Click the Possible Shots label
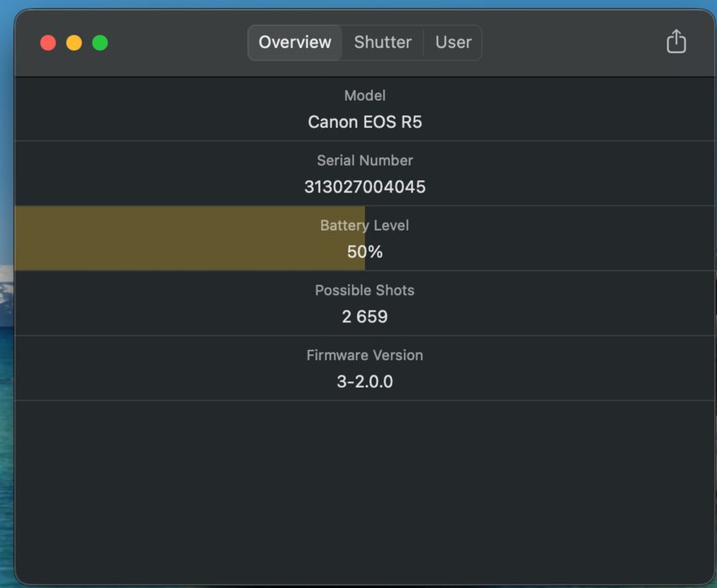The height and width of the screenshot is (588, 717). point(365,290)
